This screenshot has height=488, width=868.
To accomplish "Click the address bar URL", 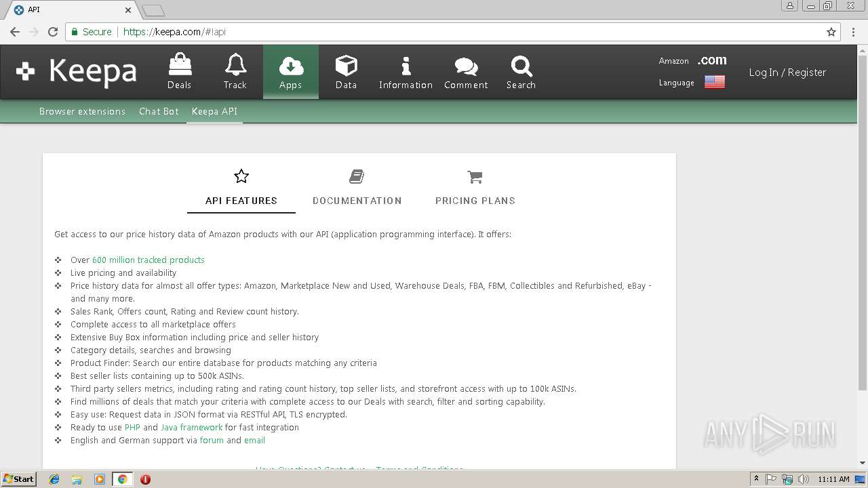I will [174, 32].
